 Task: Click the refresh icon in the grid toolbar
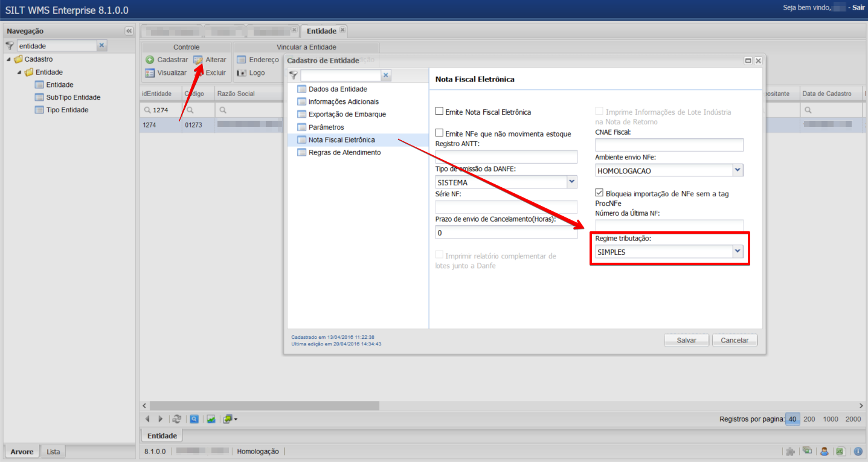[x=177, y=419]
